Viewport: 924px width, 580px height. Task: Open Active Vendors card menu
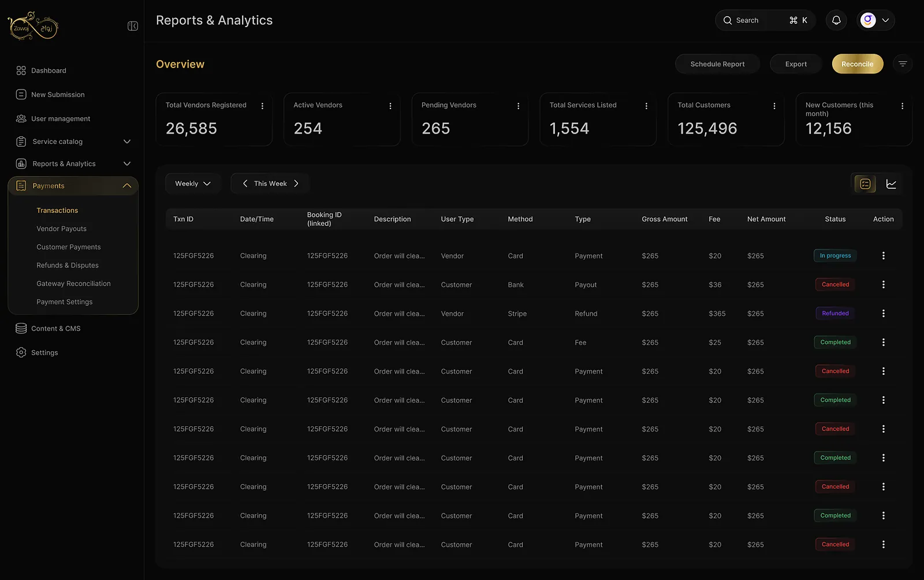pos(390,106)
